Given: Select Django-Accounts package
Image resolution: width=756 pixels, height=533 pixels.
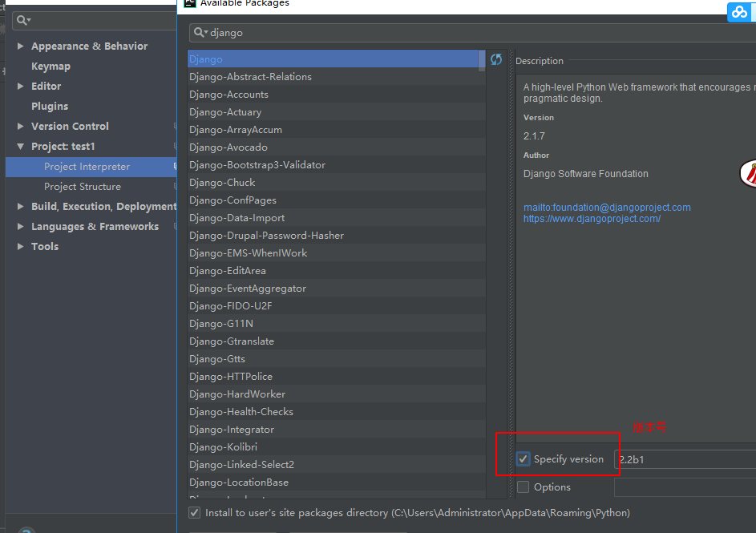Looking at the screenshot, I should [x=337, y=95].
